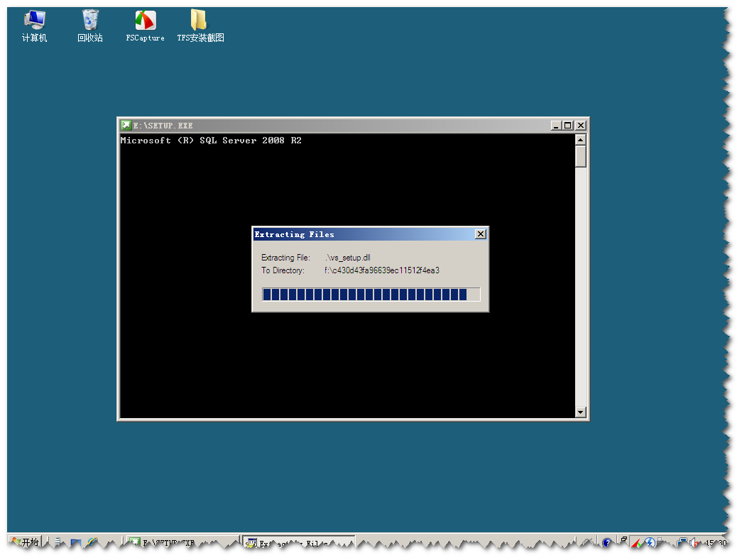This screenshot has height=560, width=742.
Task: Click the console scrollbar down arrow
Action: (x=581, y=412)
